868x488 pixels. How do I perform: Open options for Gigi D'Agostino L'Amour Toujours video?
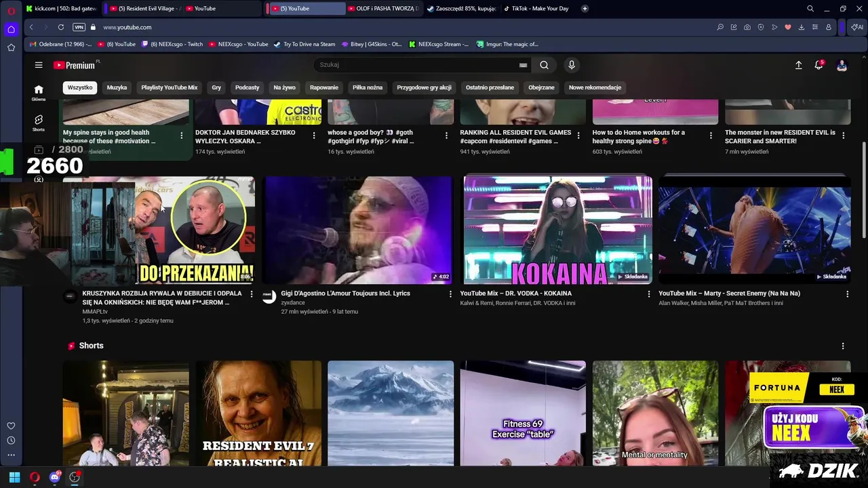click(x=450, y=294)
